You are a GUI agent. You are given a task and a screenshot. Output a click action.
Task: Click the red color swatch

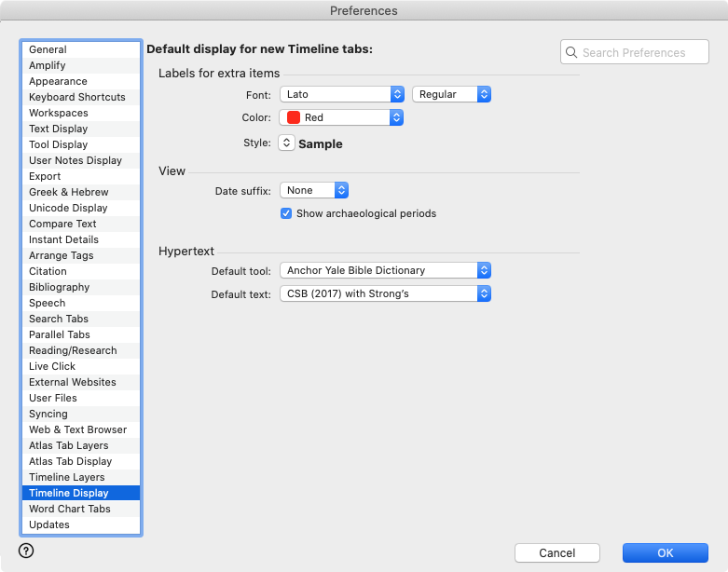(x=294, y=118)
